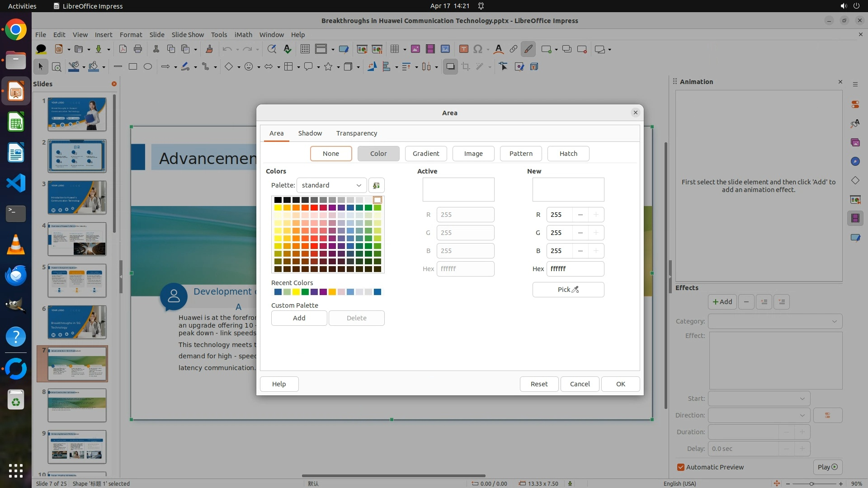The image size is (868, 488).
Task: Click the palette extension icon next to the standard dropdown
Action: pos(376,185)
